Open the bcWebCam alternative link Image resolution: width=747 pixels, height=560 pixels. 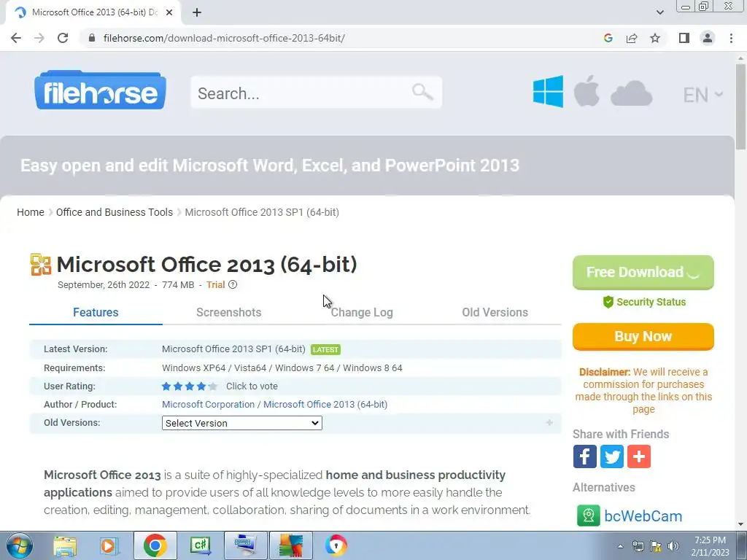(x=643, y=516)
